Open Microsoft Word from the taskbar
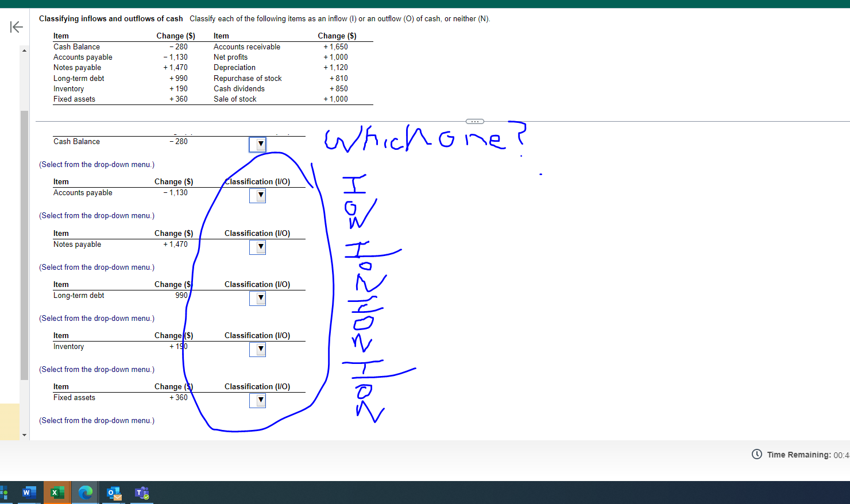Image resolution: width=850 pixels, height=504 pixels. [x=28, y=493]
